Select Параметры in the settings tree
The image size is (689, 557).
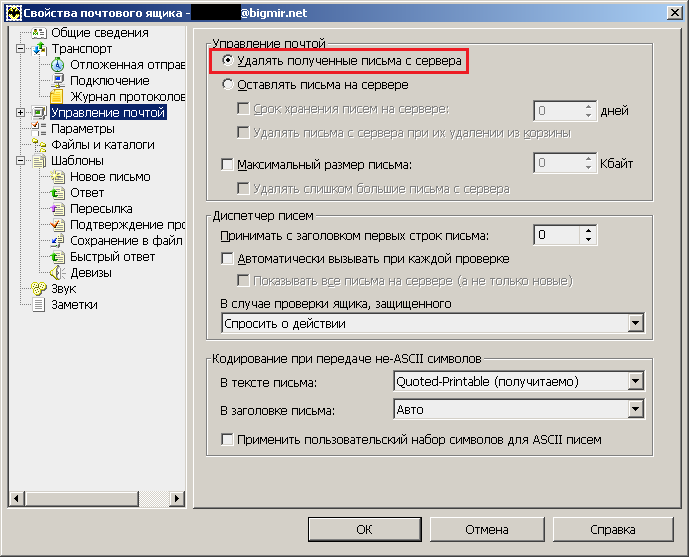point(82,128)
